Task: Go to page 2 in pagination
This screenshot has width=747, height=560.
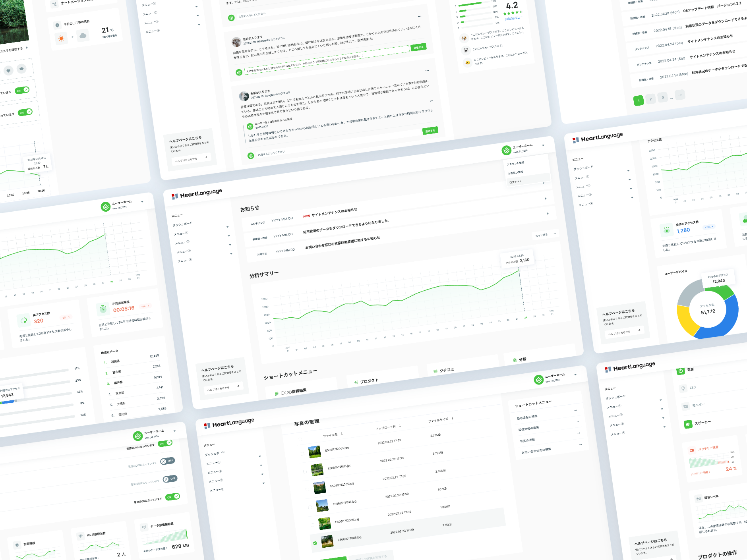Action: 650,99
